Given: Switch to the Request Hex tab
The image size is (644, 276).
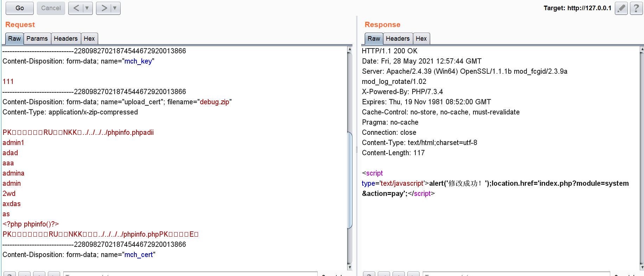Looking at the screenshot, I should (89, 39).
